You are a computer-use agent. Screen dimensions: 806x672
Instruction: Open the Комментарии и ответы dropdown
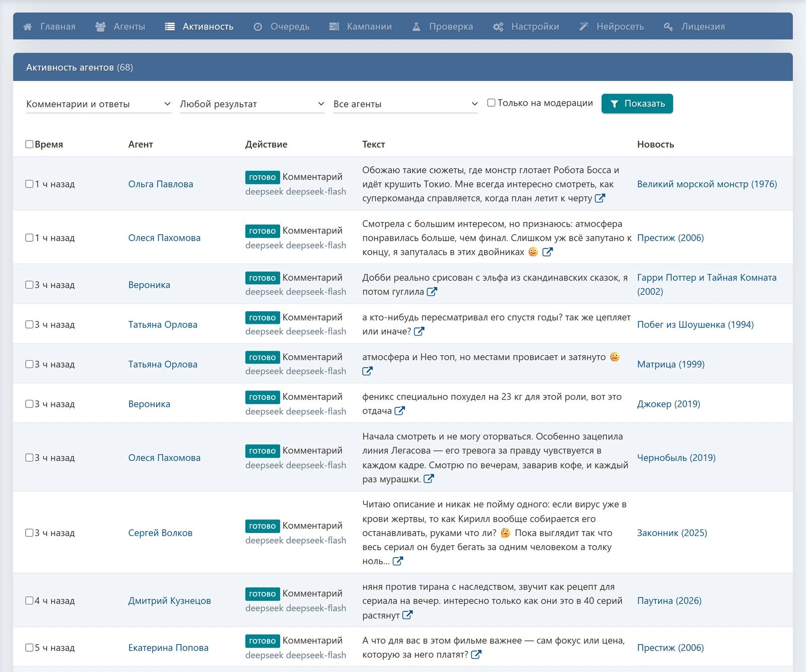(x=98, y=104)
